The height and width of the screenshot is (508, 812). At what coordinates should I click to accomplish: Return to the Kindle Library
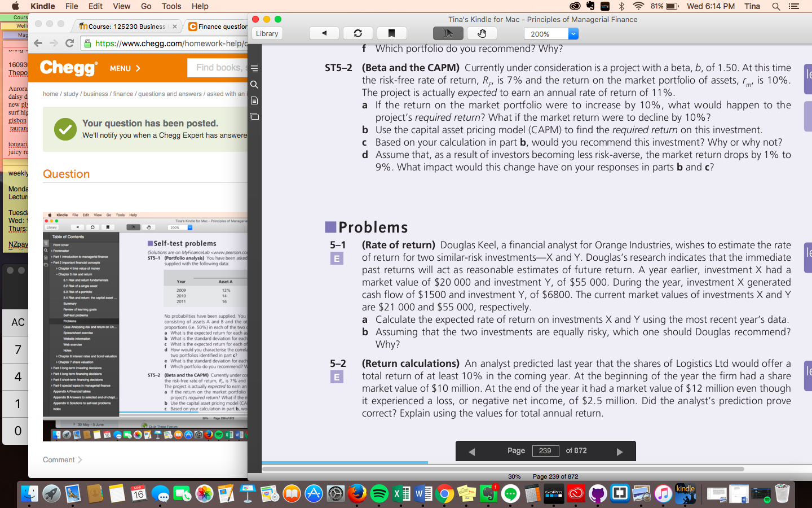(267, 33)
